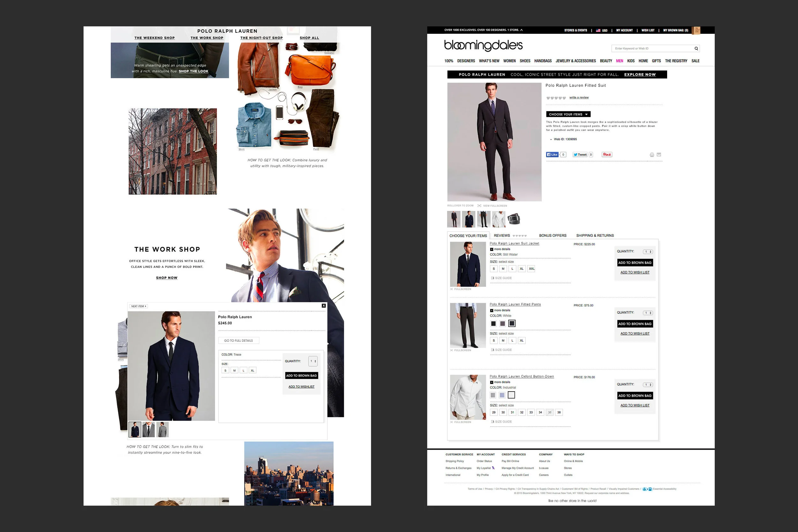The image size is (798, 532).
Task: Click the My Loyallist icon in footer
Action: (493, 468)
